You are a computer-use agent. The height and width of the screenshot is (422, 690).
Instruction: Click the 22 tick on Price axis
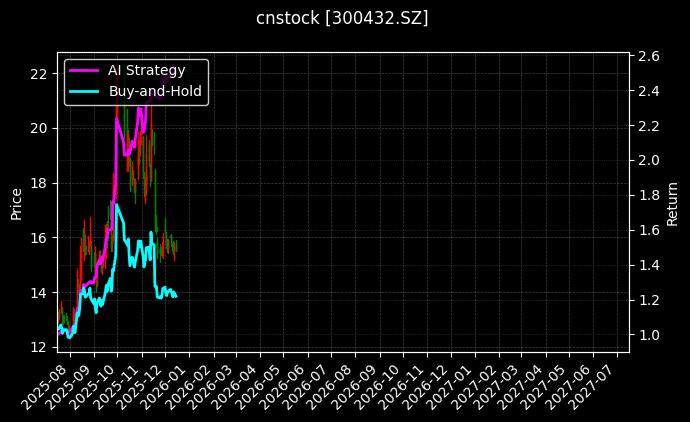(39, 73)
